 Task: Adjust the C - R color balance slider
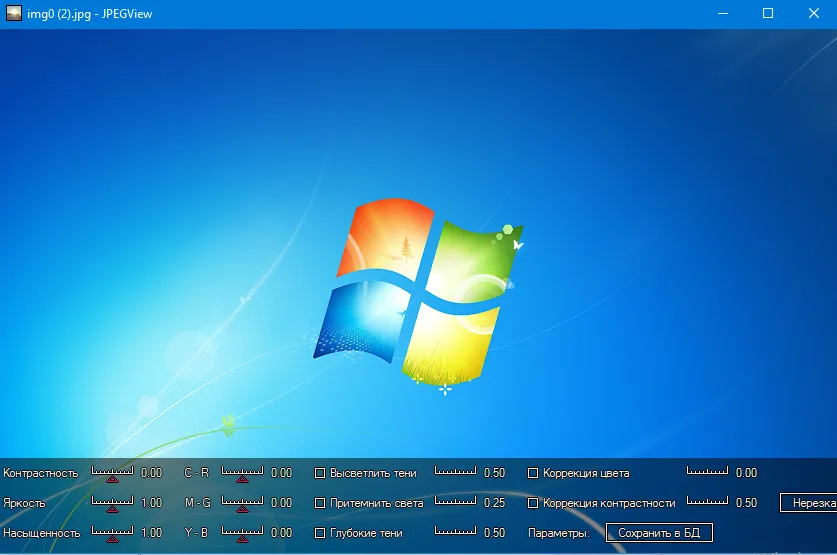pos(242,473)
